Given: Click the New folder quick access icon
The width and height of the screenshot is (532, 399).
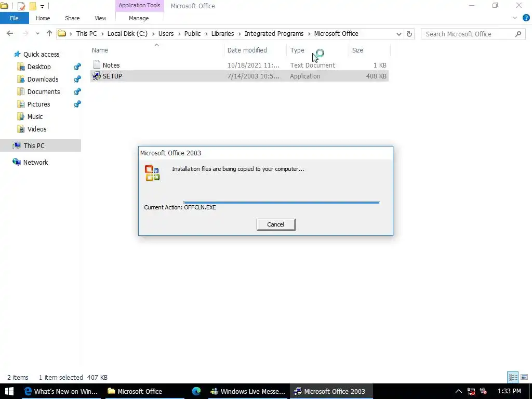Looking at the screenshot, I should click(33, 6).
